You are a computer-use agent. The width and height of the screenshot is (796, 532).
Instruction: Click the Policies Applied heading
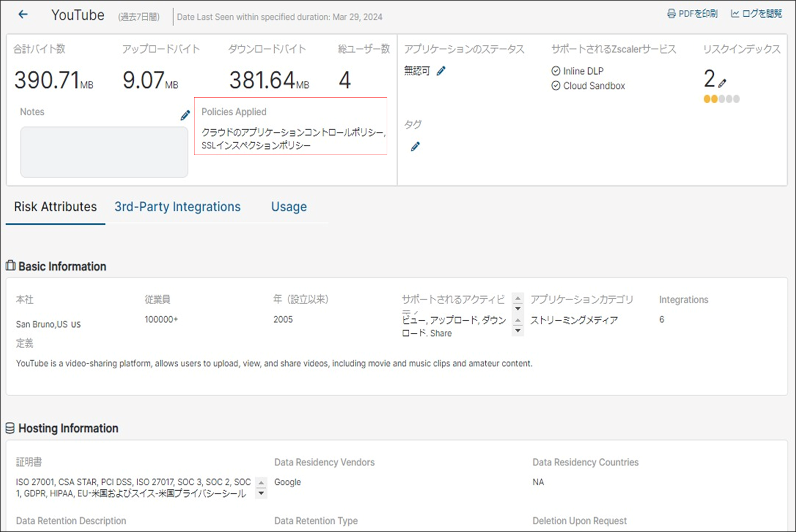(x=234, y=112)
